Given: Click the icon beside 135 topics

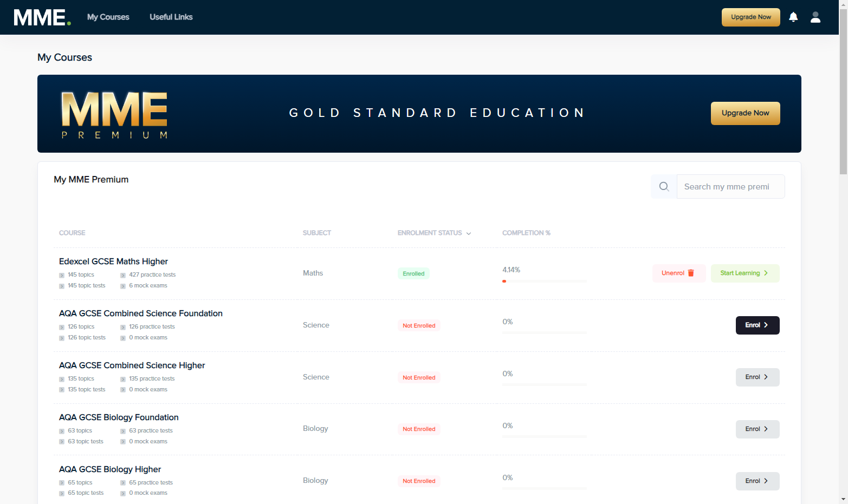Looking at the screenshot, I should (62, 379).
